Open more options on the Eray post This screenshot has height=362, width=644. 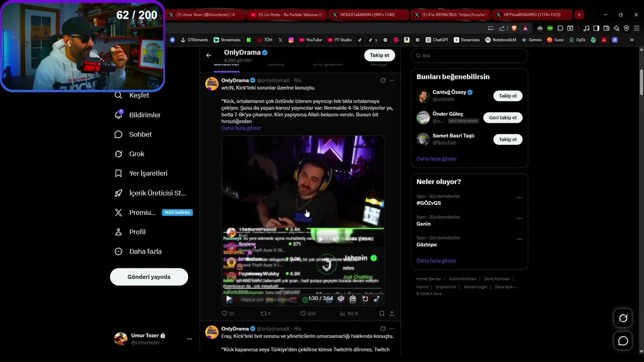coord(392,329)
